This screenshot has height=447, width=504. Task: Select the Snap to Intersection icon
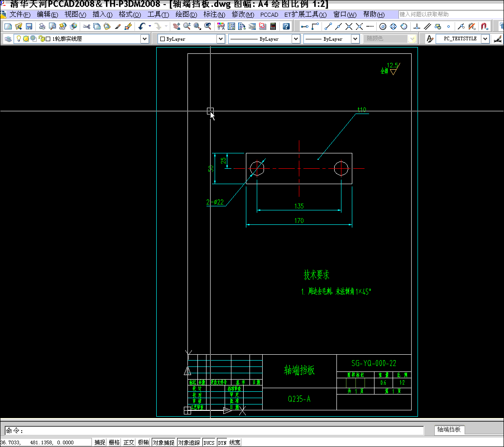[x=349, y=26]
